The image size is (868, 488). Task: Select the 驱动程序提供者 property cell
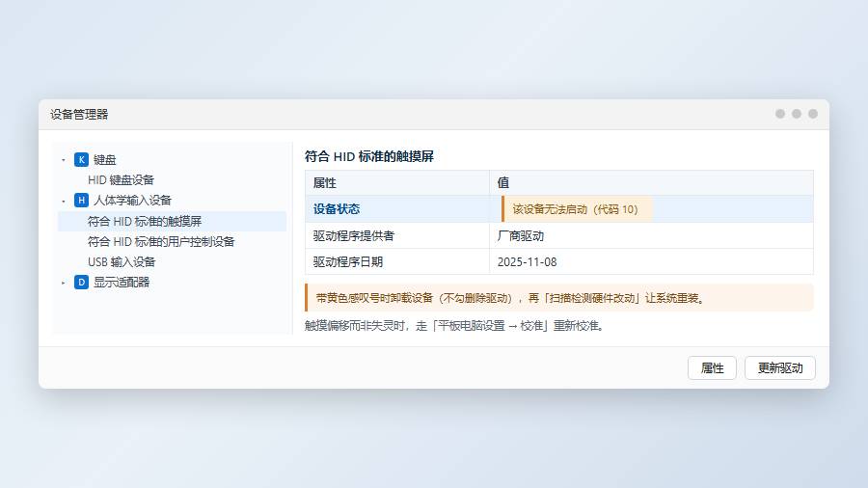[397, 235]
